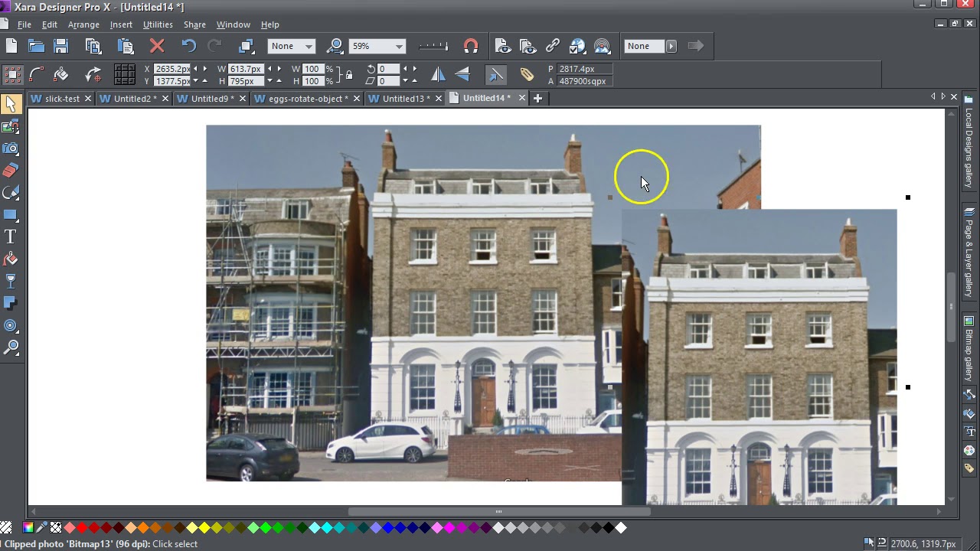Pick the yellow color swatch
The height and width of the screenshot is (551, 980).
pyautogui.click(x=204, y=527)
